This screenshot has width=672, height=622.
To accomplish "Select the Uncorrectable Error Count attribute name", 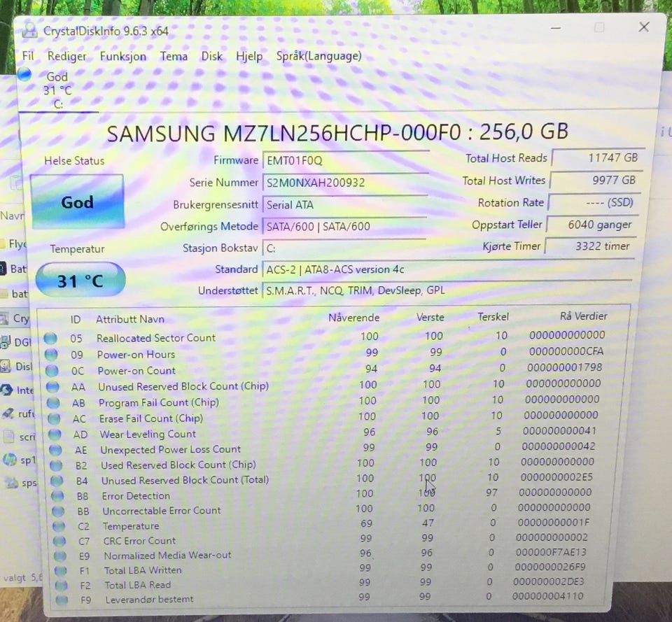I will [162, 511].
